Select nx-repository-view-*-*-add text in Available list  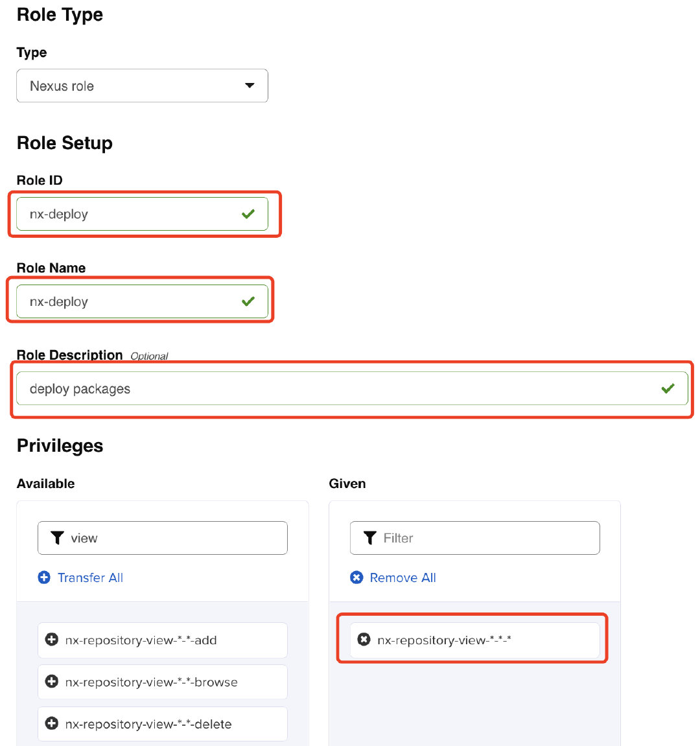coord(141,640)
